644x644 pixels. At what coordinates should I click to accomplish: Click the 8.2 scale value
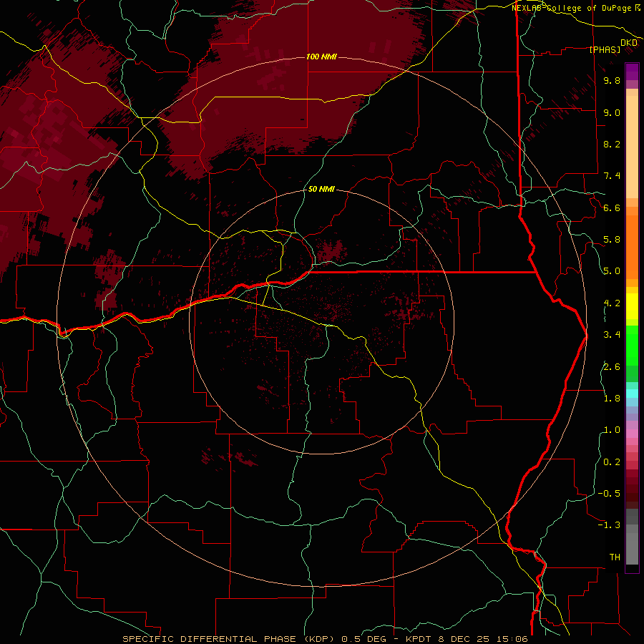point(612,144)
